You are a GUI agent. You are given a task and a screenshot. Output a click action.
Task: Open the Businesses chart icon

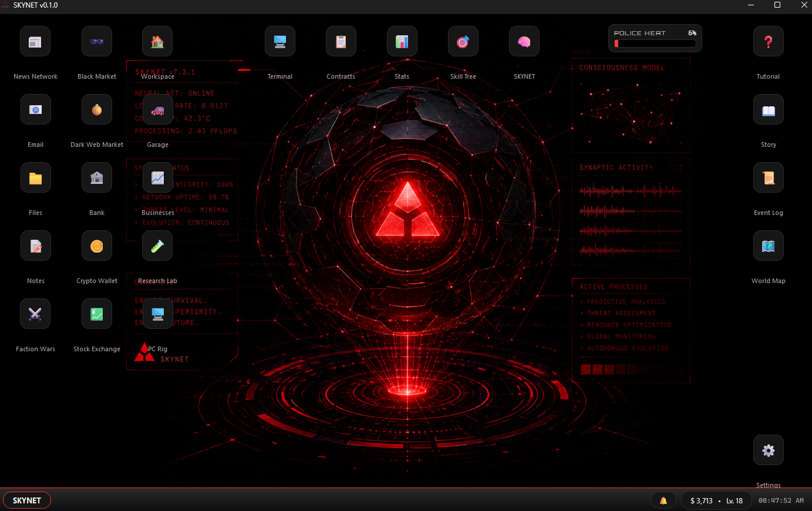(x=157, y=178)
